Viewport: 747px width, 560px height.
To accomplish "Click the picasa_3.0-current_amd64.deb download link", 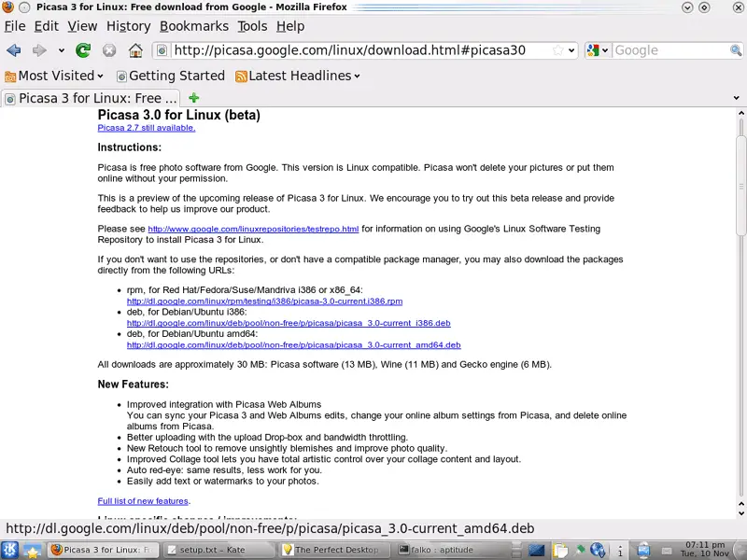I will [293, 344].
